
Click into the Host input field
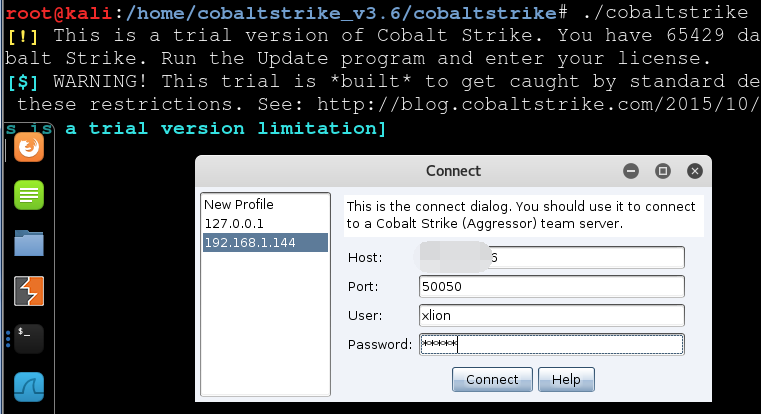(x=552, y=257)
